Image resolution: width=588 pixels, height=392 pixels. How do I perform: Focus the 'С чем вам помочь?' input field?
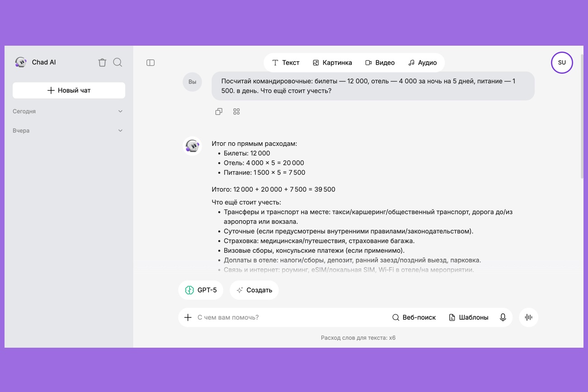pos(289,317)
